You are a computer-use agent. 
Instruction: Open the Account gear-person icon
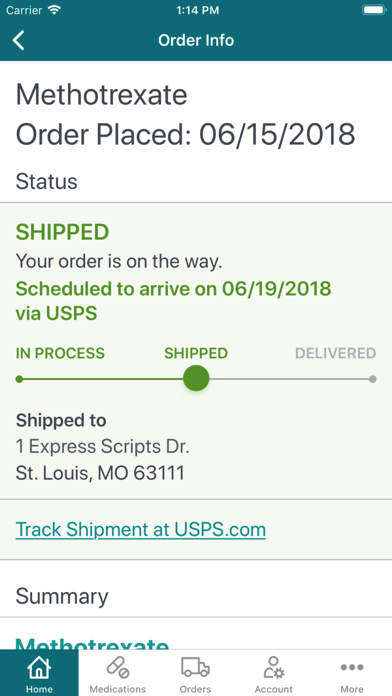point(274,668)
